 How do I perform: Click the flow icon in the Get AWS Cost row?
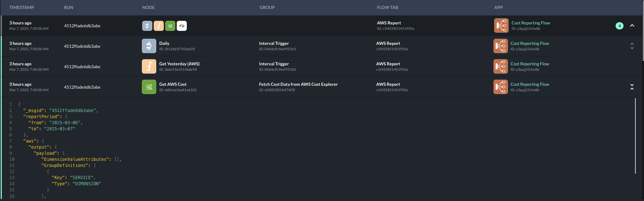[x=500, y=87]
